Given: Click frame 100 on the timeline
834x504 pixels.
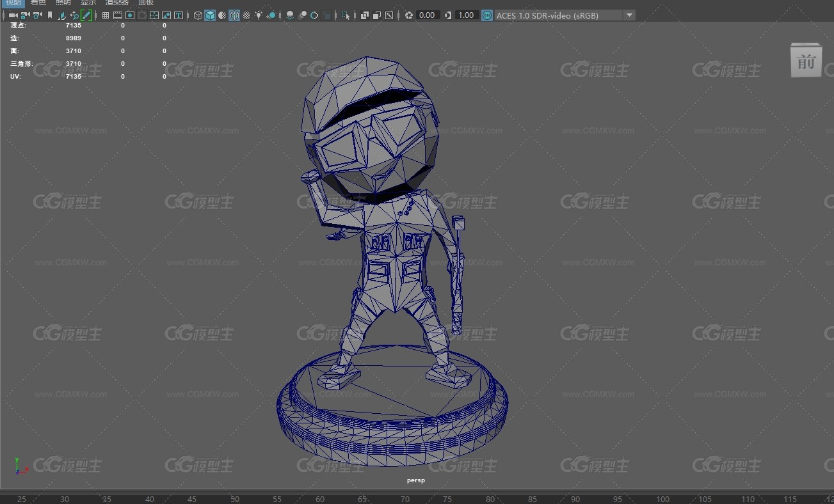Looking at the screenshot, I should point(662,500).
